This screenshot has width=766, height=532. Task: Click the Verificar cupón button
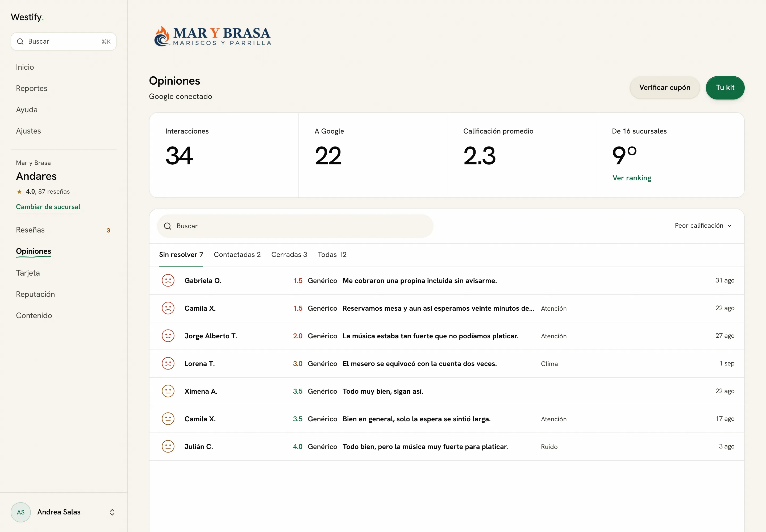point(665,88)
